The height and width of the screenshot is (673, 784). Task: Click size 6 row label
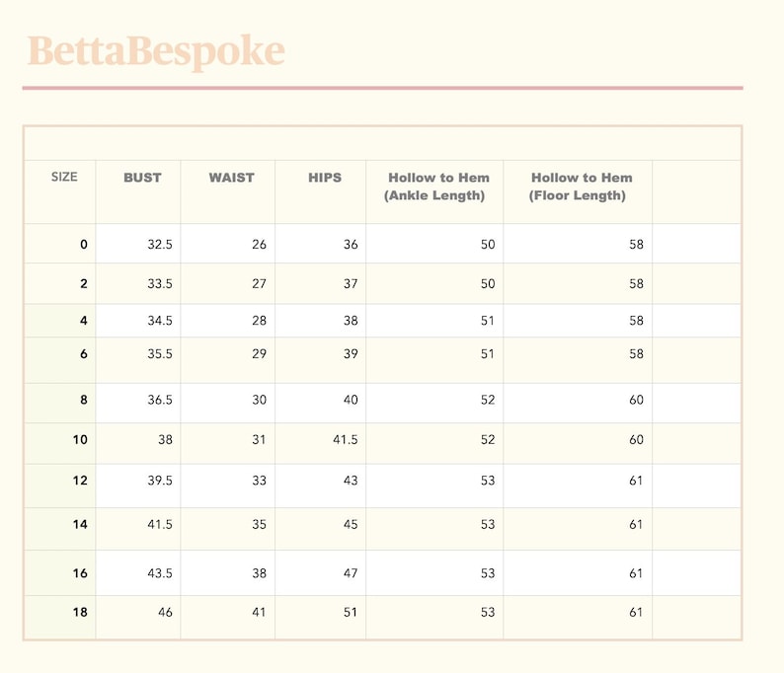click(x=84, y=353)
